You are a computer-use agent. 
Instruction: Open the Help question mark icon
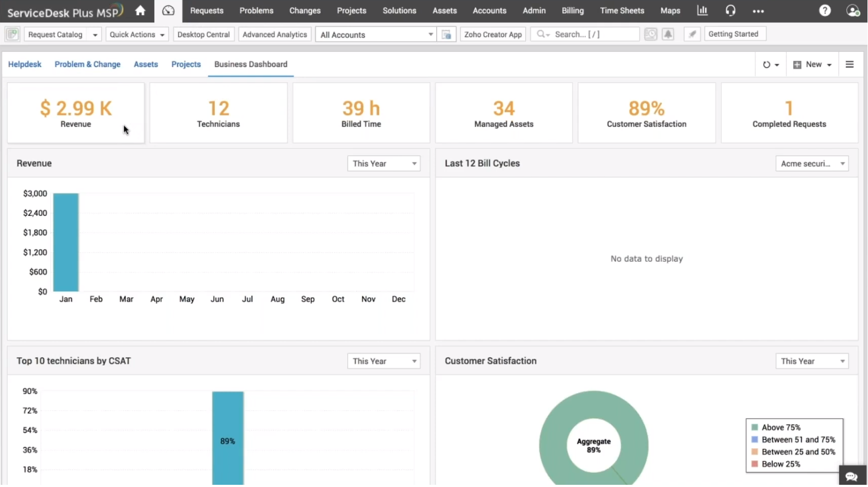[x=825, y=10]
